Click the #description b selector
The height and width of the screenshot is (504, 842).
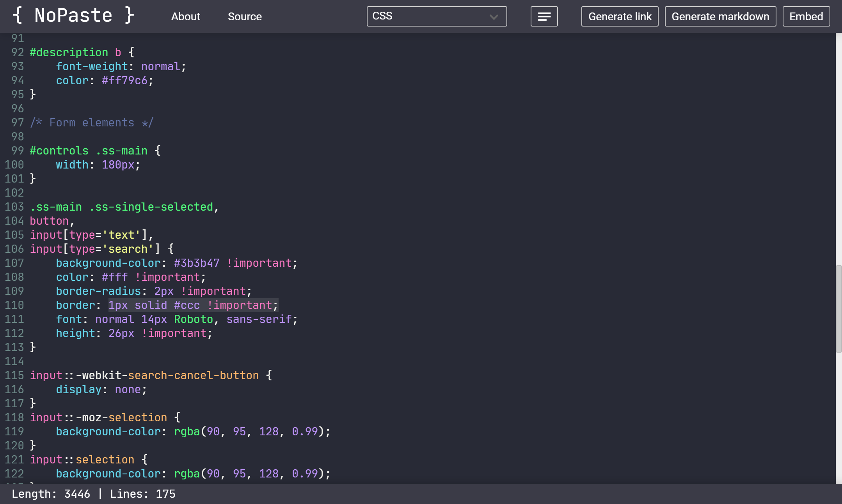pyautogui.click(x=75, y=52)
